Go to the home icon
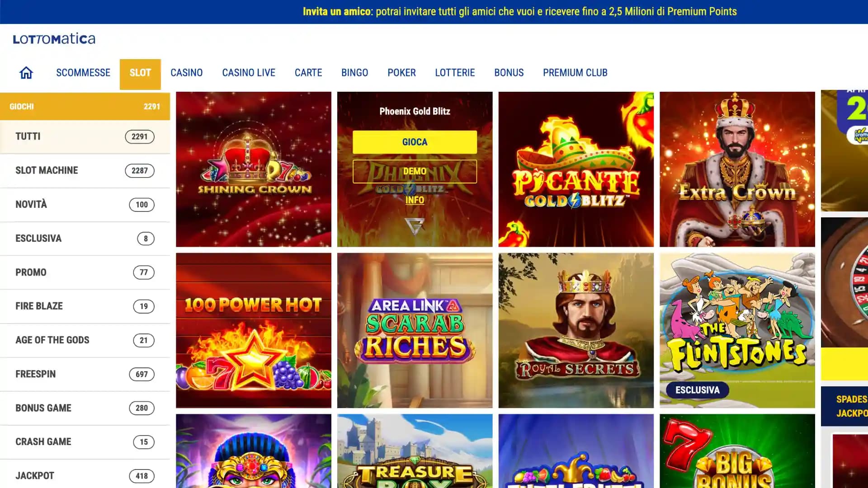The image size is (868, 488). tap(26, 73)
